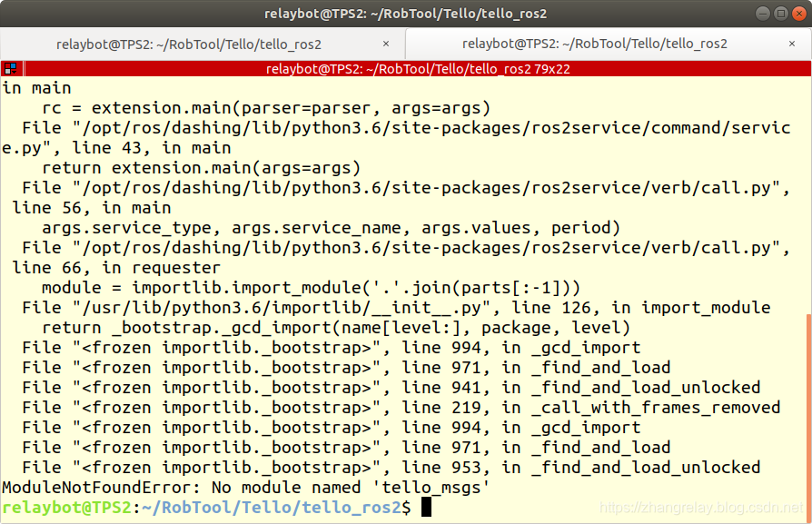Click the shell prompt relaybot@TPS2
The height and width of the screenshot is (524, 812).
(x=67, y=508)
